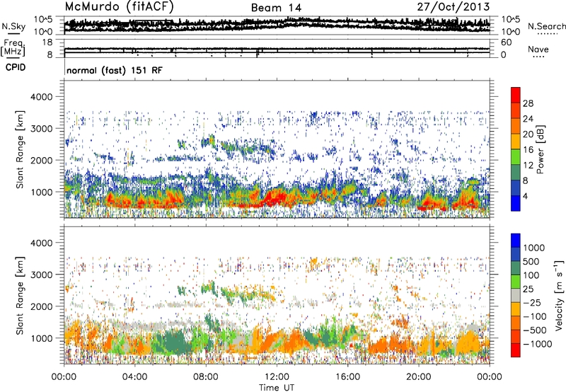This screenshot has width=566, height=392.
Task: Select the Velocity colorbar segment between 100 and 500
Action: [x=516, y=268]
